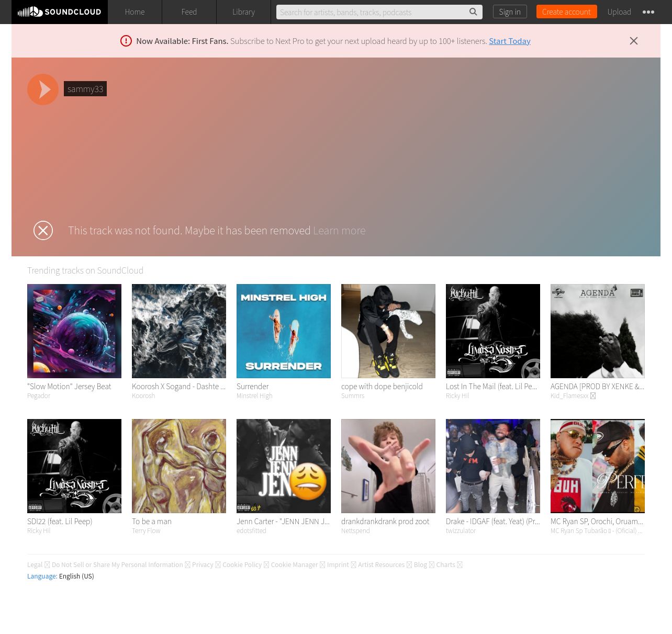672x634 pixels.
Task: Open Minstrel High Surrender cover art
Action: tap(284, 331)
